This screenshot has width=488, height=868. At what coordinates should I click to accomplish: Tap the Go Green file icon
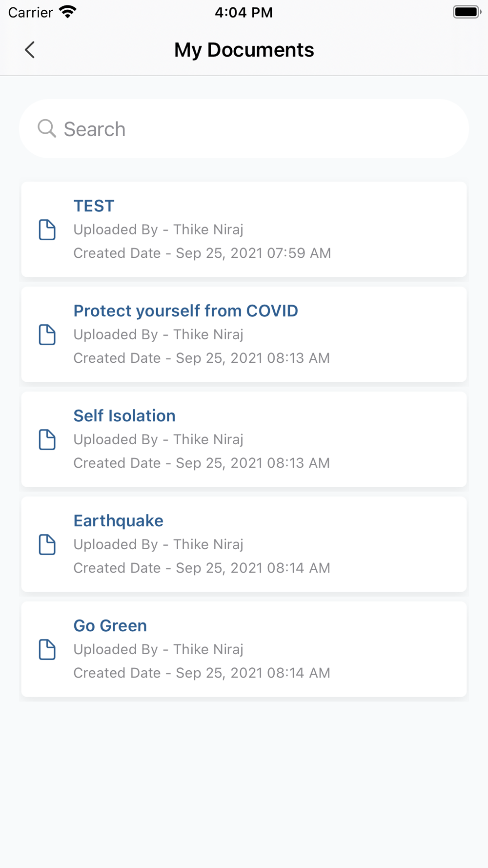47,649
